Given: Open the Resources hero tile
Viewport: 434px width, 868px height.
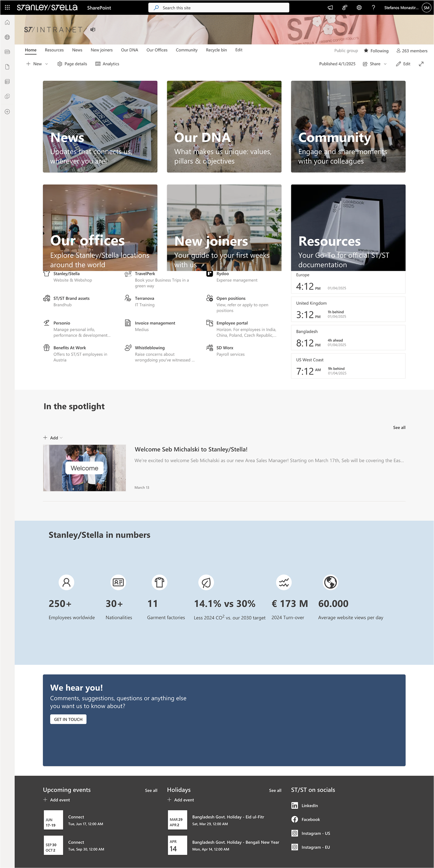Looking at the screenshot, I should coord(348,228).
